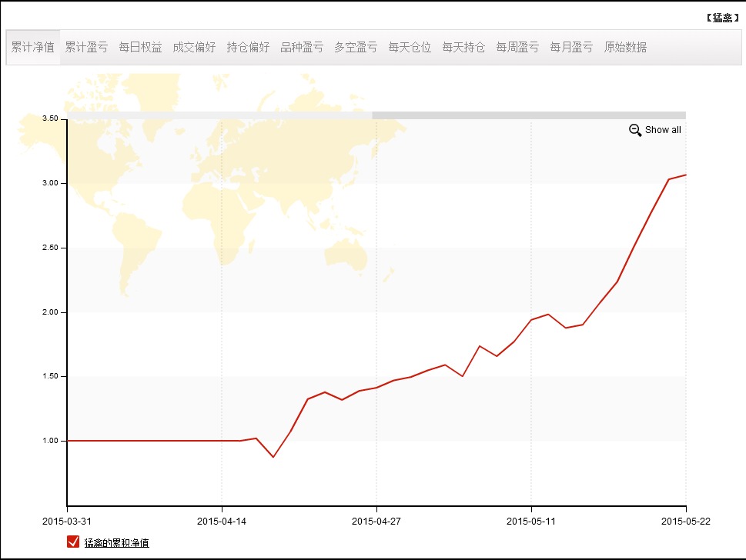This screenshot has height=560, width=746.
Task: Click the Show all zoom-out magnifier icon
Action: click(x=635, y=130)
